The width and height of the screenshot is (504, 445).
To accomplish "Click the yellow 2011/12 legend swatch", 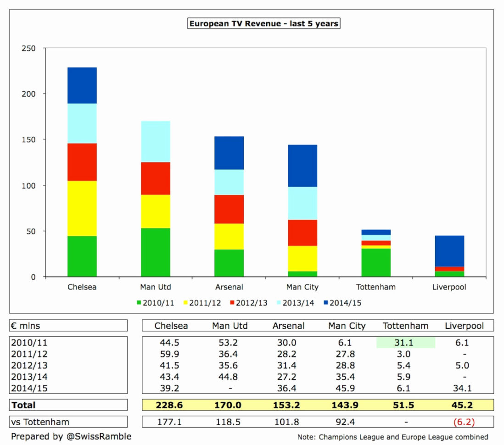I will pos(185,303).
